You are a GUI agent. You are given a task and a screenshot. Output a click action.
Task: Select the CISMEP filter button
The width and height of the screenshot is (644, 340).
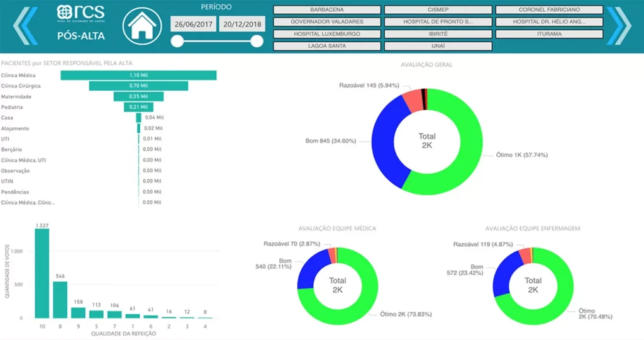(x=438, y=10)
